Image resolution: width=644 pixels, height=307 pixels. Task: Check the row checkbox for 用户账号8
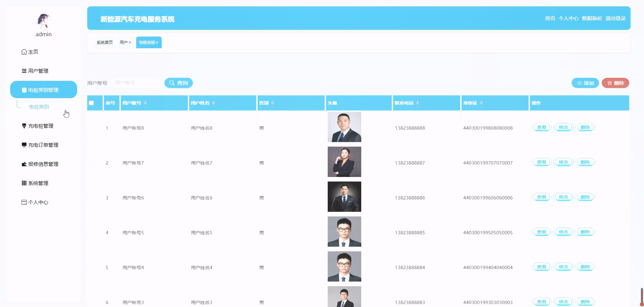[x=91, y=128]
